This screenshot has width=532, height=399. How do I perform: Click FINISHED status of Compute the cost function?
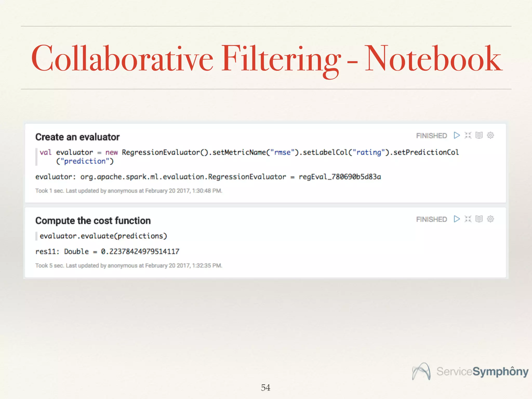(431, 220)
